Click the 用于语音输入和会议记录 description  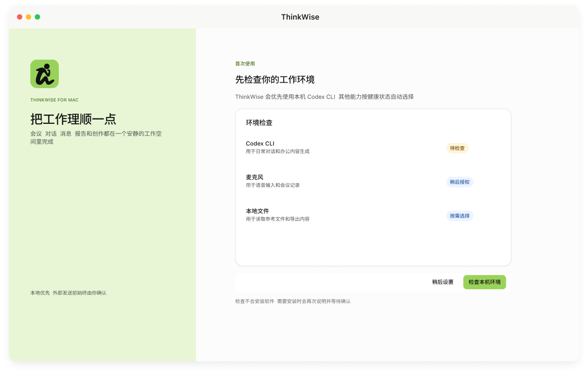click(273, 185)
